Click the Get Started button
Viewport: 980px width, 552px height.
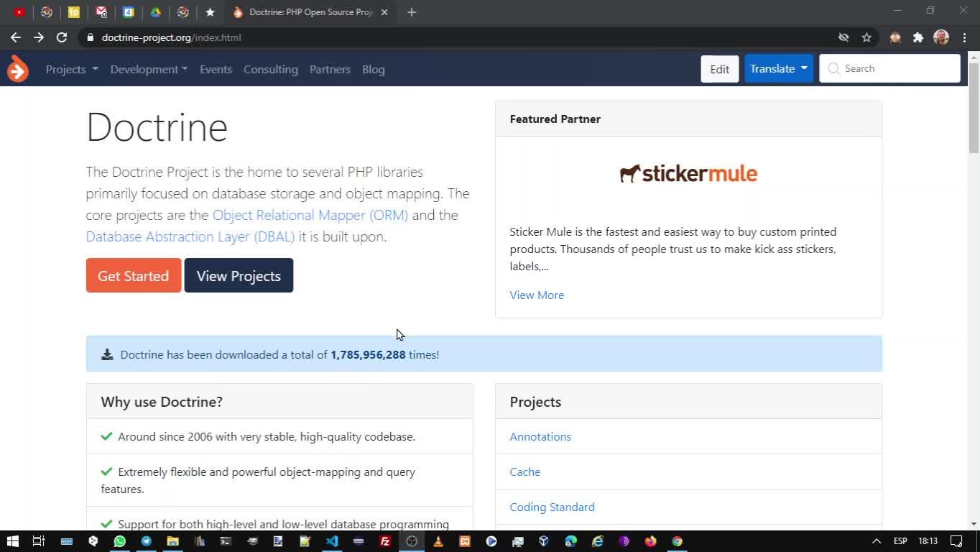coord(134,275)
